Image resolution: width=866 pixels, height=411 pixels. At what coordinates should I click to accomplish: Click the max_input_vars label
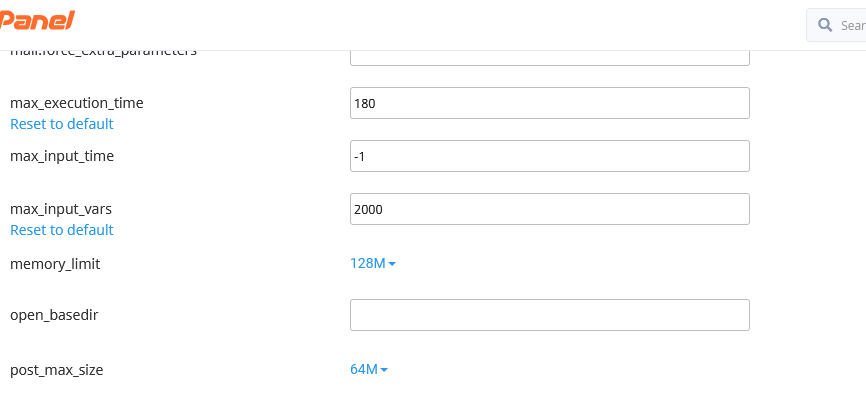click(x=61, y=209)
